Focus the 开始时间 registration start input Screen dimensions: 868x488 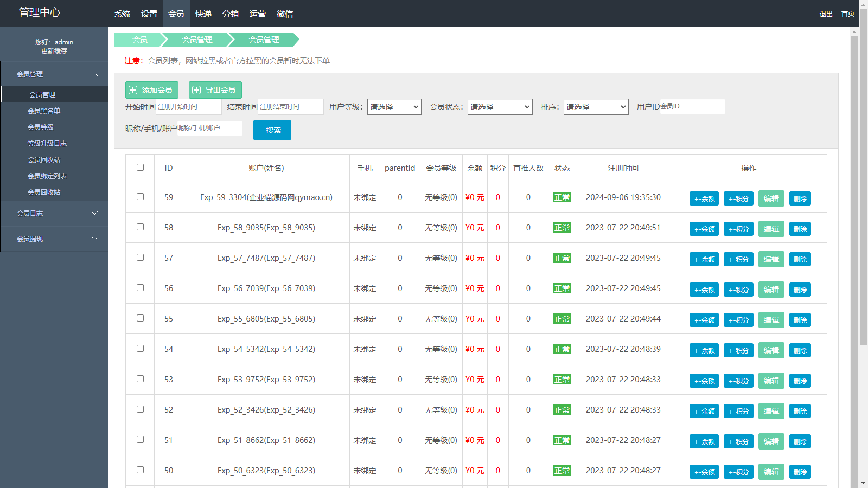coord(188,107)
